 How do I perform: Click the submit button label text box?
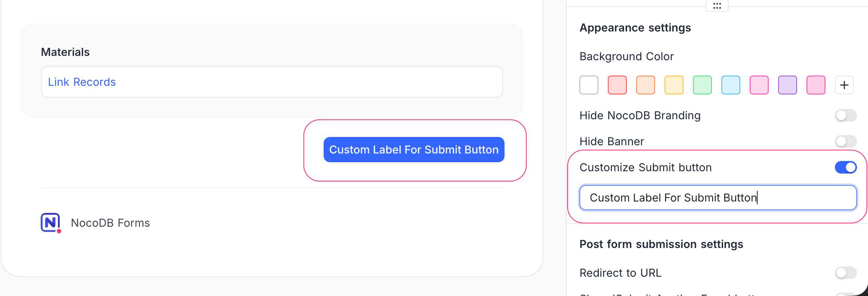click(717, 198)
